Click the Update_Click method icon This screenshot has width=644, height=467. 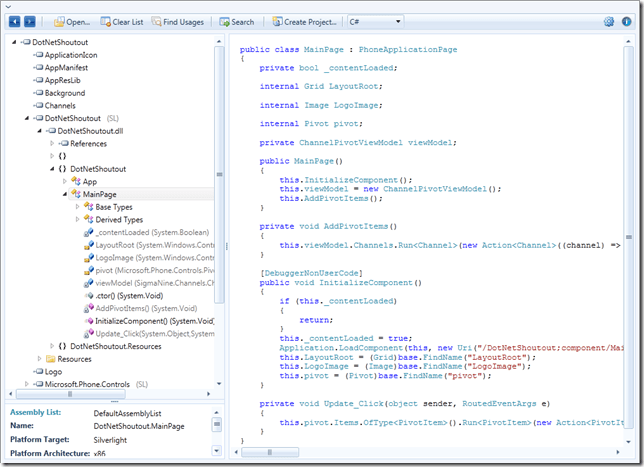88,334
